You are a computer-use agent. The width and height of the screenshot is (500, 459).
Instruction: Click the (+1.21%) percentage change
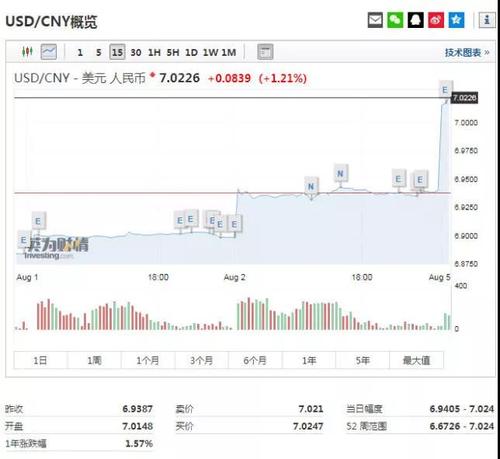[x=283, y=78]
